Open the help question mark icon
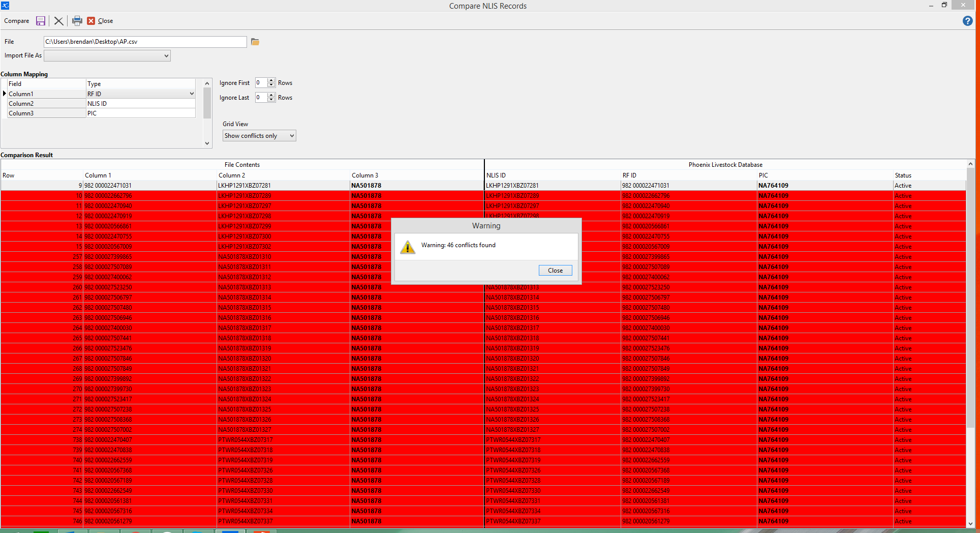Viewport: 980px width, 533px height. pos(967,21)
